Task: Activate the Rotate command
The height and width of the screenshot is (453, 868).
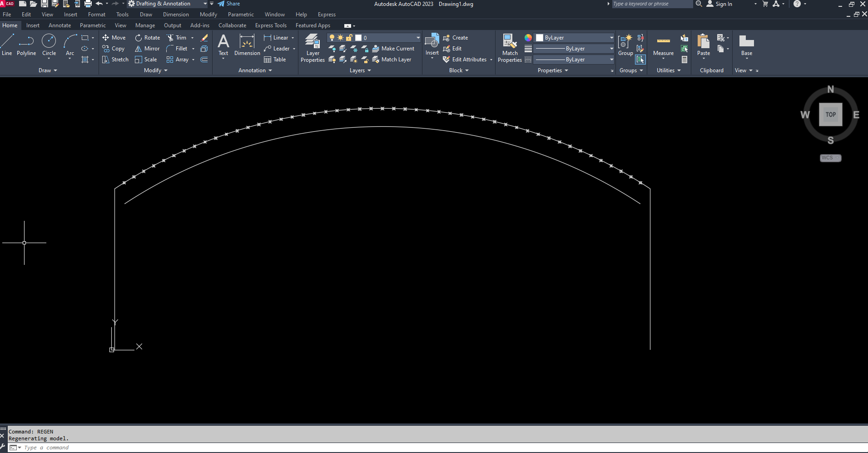Action: [148, 38]
